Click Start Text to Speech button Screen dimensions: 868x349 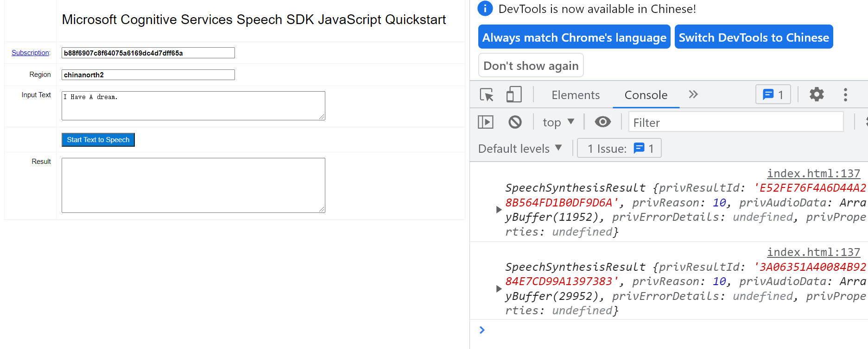[x=98, y=140]
